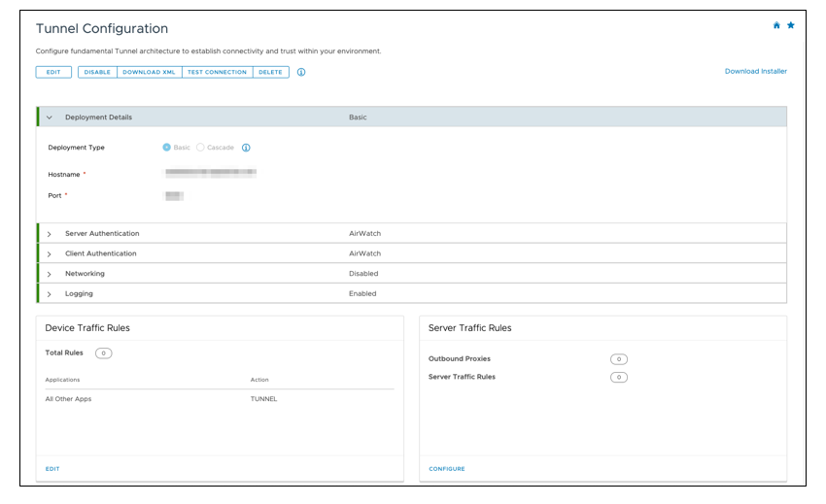This screenshot has height=504, width=826.
Task: Expand the Logging section
Action: [50, 294]
